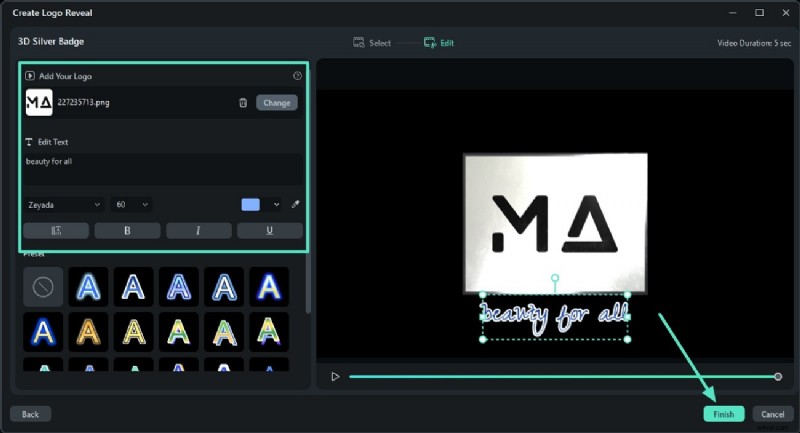The height and width of the screenshot is (433, 800).
Task: Open the text color dropdown arrow
Action: tap(276, 205)
